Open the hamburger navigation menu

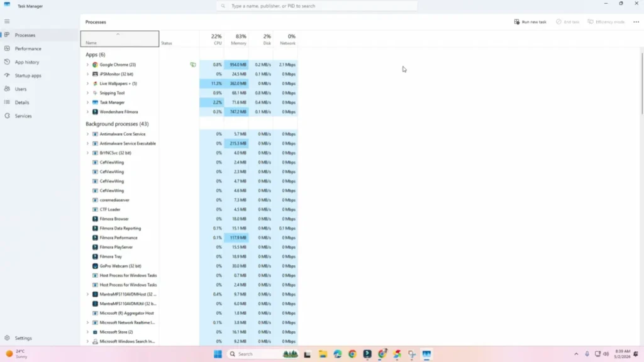(7, 21)
